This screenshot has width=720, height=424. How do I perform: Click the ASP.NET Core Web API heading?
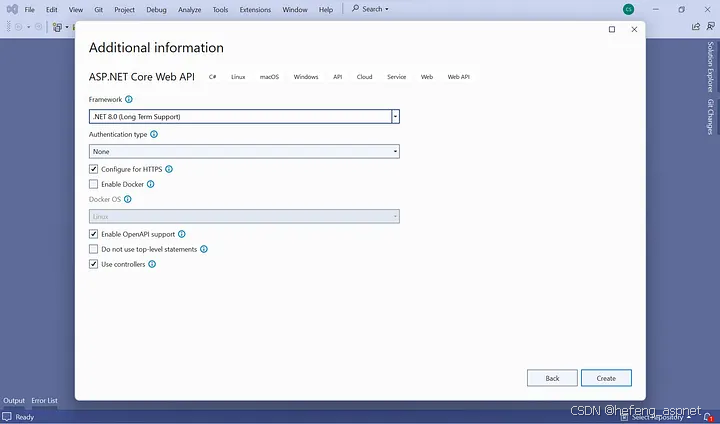click(x=142, y=77)
